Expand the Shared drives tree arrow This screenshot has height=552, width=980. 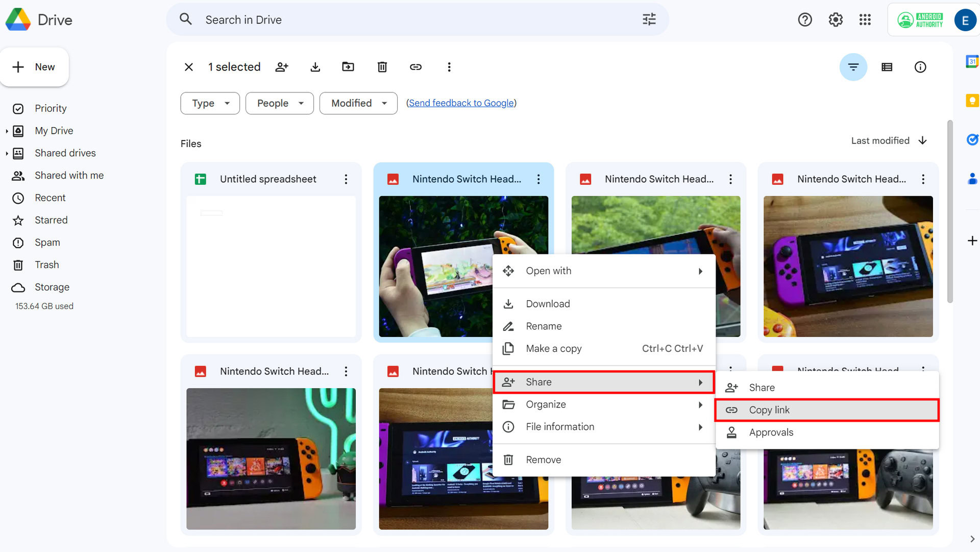pos(7,154)
